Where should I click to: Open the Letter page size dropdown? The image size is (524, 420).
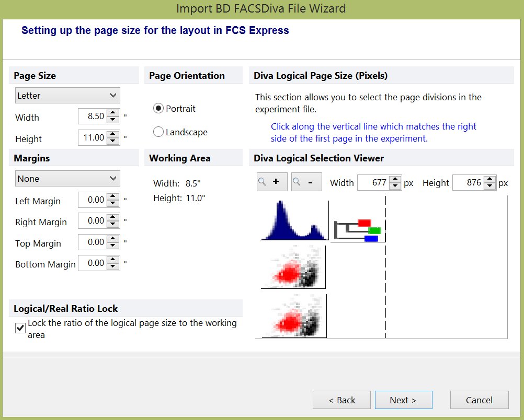click(x=67, y=96)
